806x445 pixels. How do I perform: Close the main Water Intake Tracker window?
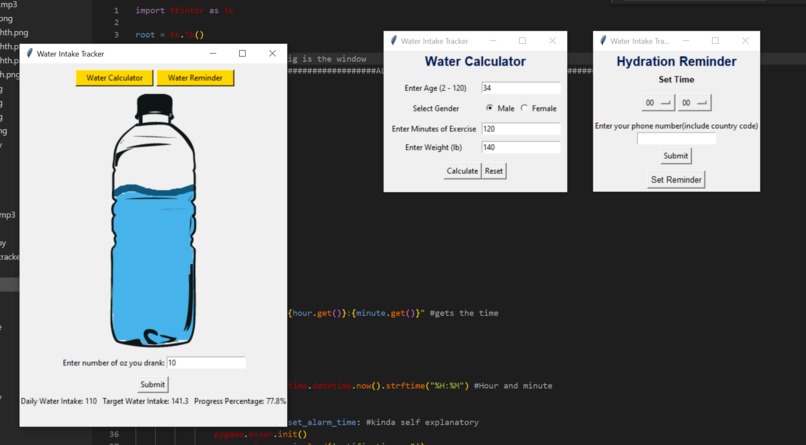tap(272, 53)
